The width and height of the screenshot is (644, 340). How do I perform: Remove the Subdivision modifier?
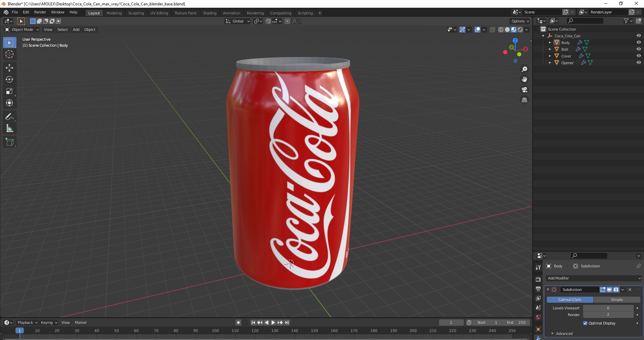pyautogui.click(x=630, y=290)
